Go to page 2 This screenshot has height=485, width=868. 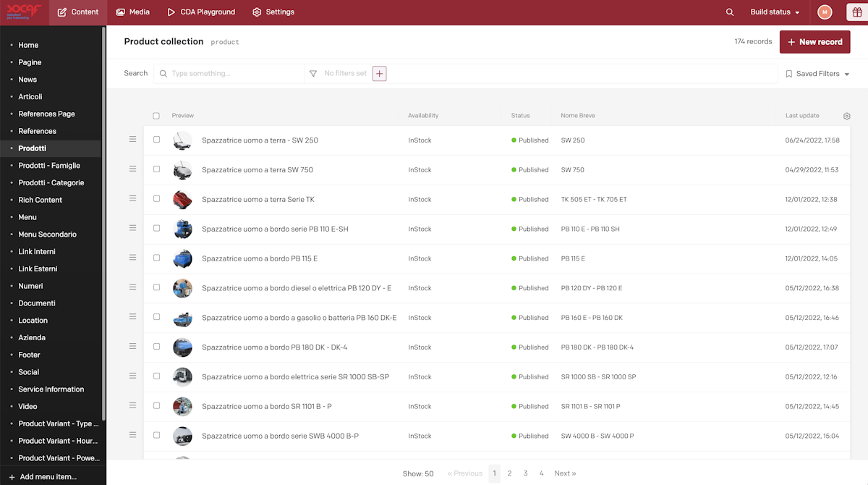click(x=509, y=473)
